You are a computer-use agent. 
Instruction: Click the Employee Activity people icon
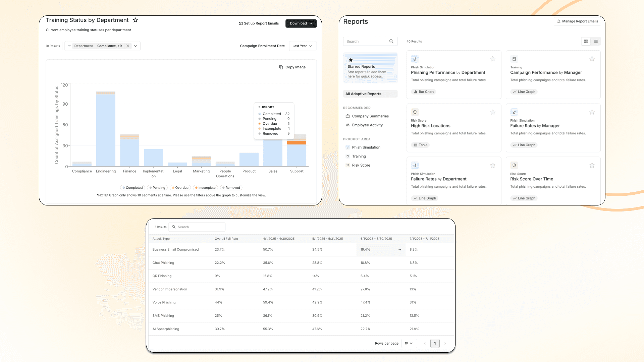tap(347, 125)
